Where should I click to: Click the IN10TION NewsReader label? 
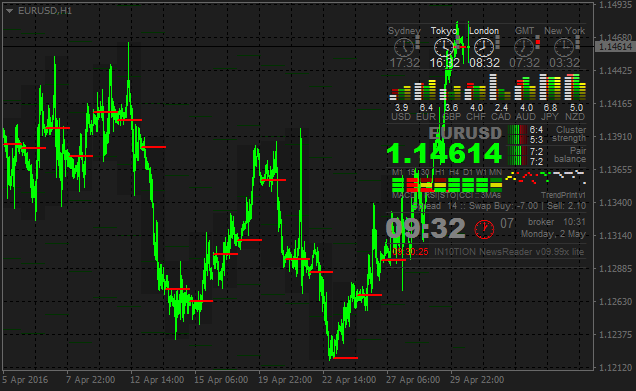click(x=509, y=252)
